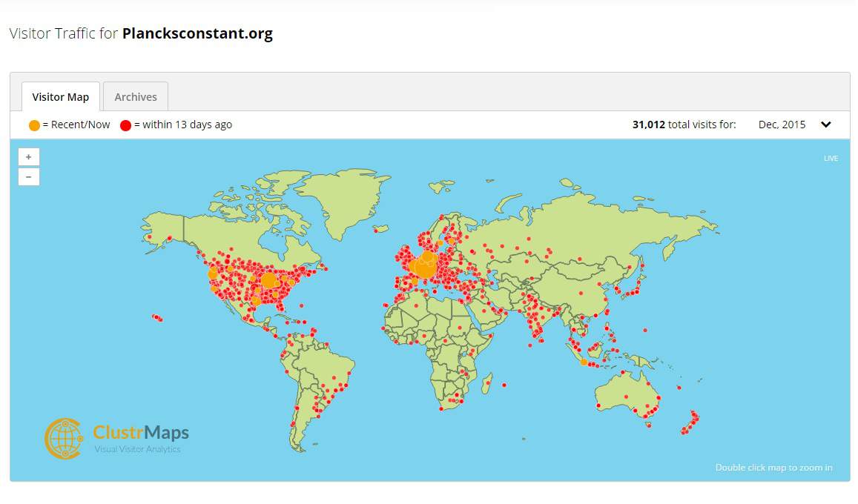Click the 31,012 total visits count
Image resolution: width=858 pixels, height=504 pixels.
(648, 125)
